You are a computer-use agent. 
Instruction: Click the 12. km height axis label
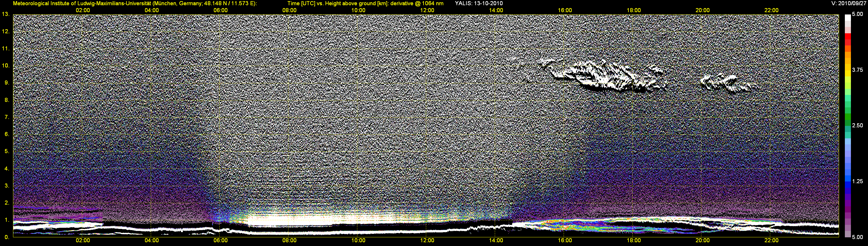pyautogui.click(x=6, y=31)
